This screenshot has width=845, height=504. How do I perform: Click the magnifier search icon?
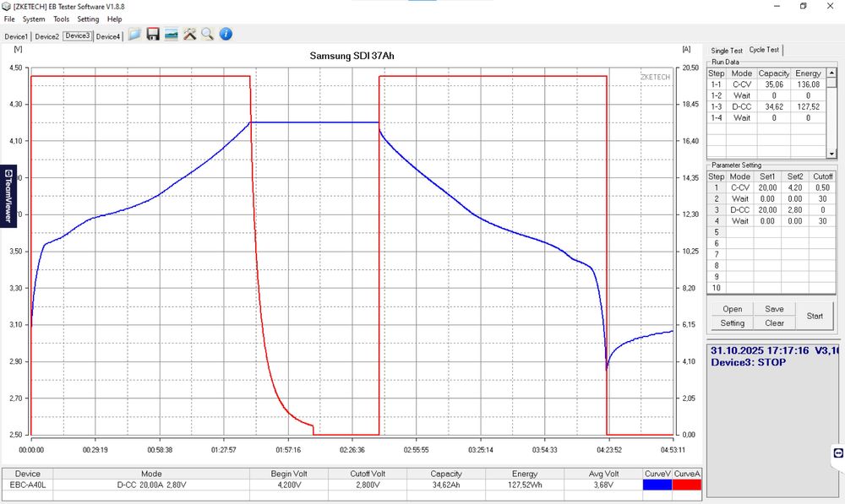pos(208,35)
